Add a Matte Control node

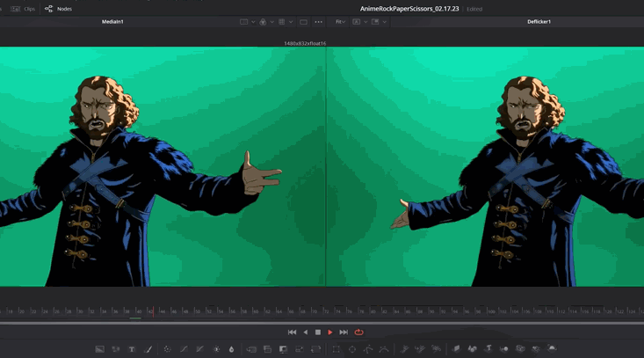[x=284, y=349]
